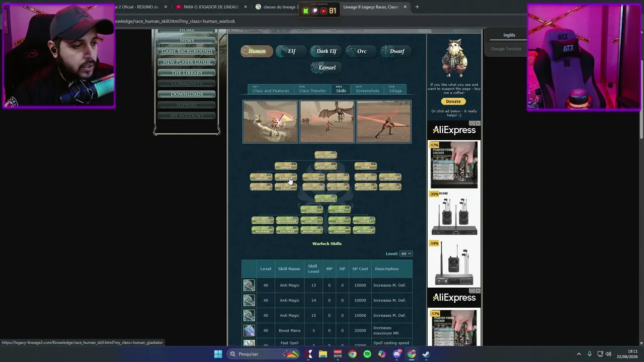Select the Archmage class node
Screen dimensions: 644x362
pos(263,230)
